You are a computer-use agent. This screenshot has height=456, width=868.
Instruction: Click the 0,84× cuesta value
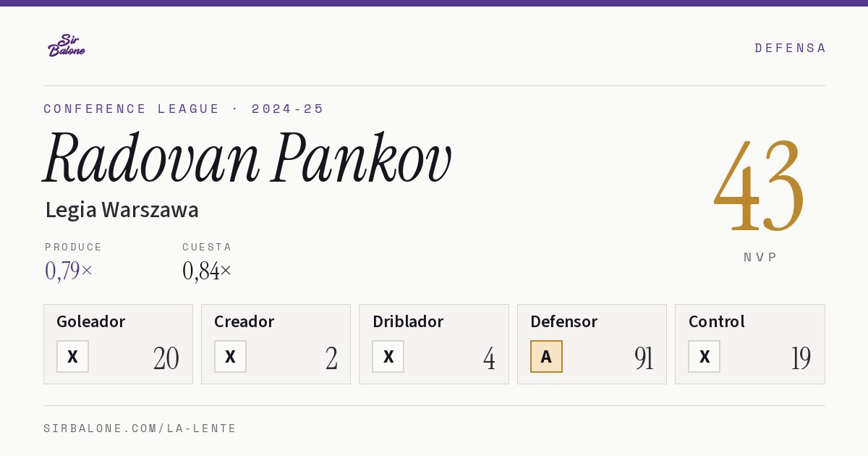[x=207, y=271]
